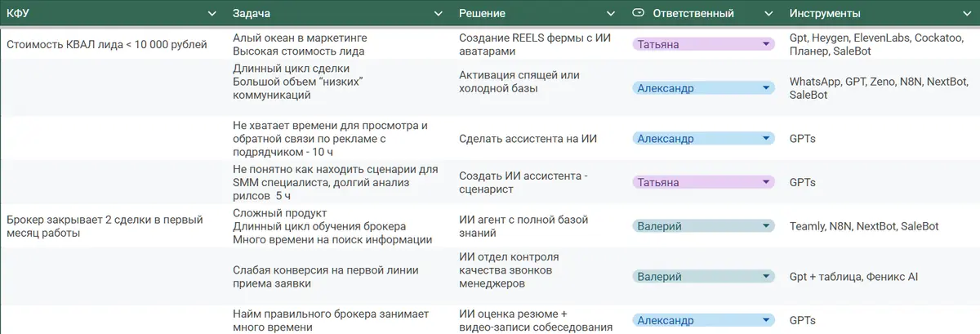This screenshot has height=334, width=980.
Task: Select cell "ИИ агент с полной базой знаний"
Action: pos(541,226)
